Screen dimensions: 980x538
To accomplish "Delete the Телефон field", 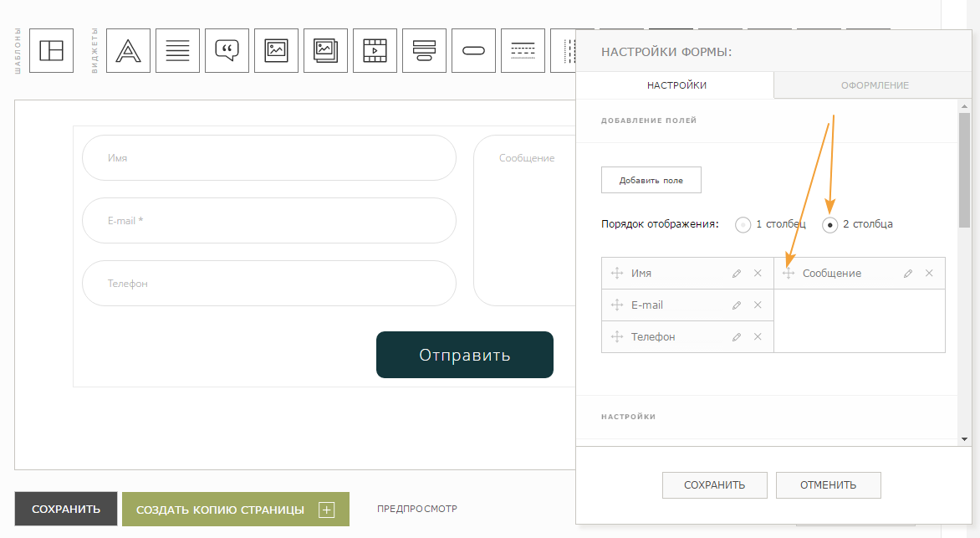I will click(x=758, y=336).
